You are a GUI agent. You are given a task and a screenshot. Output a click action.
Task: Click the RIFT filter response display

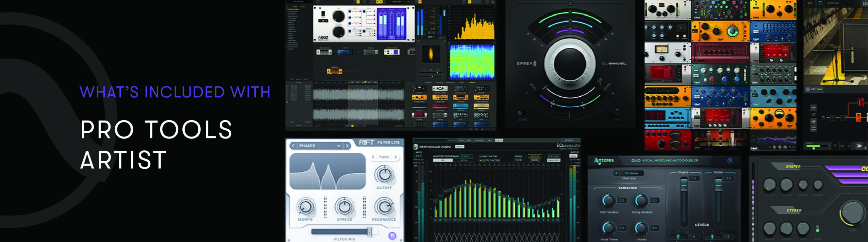pos(327,171)
